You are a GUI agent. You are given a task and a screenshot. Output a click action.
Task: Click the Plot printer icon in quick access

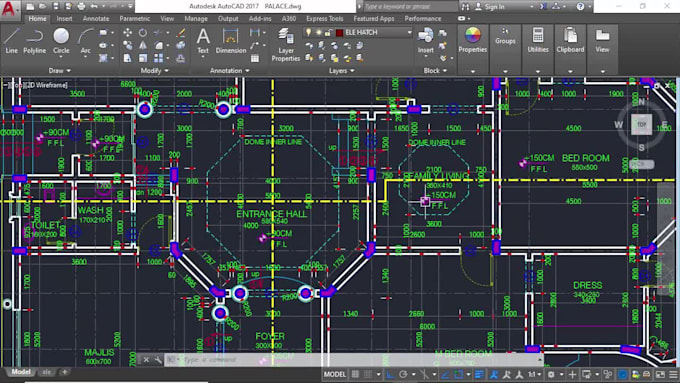click(x=81, y=7)
